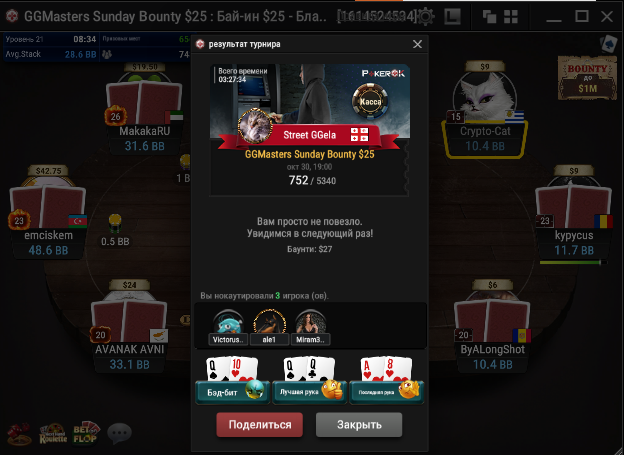This screenshot has width=624, height=455.
Task: Click the Поделиться share button
Action: point(259,425)
